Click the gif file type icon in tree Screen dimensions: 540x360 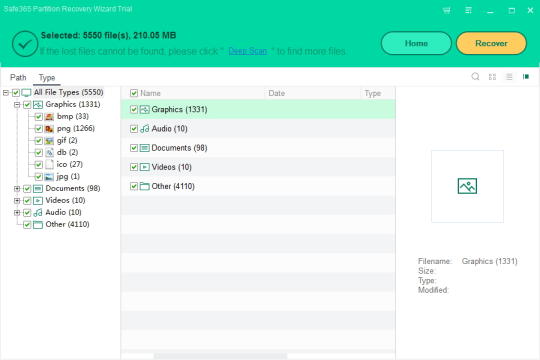(50, 141)
